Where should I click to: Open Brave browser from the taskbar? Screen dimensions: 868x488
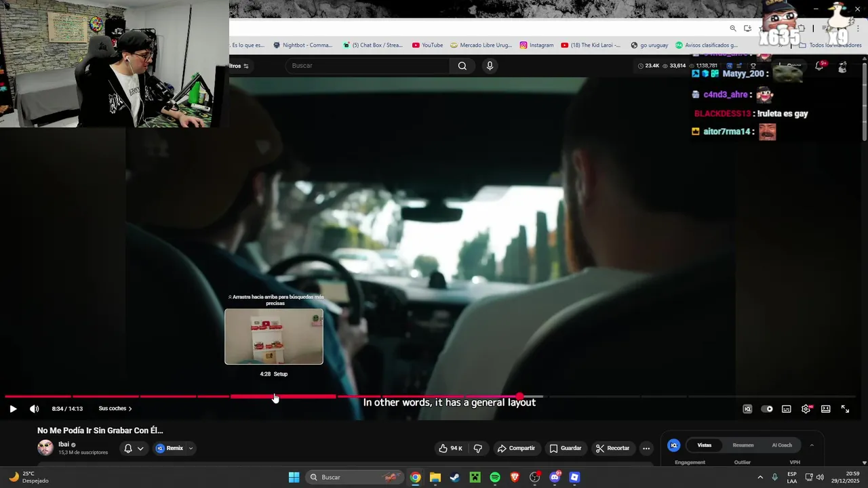coord(515,477)
